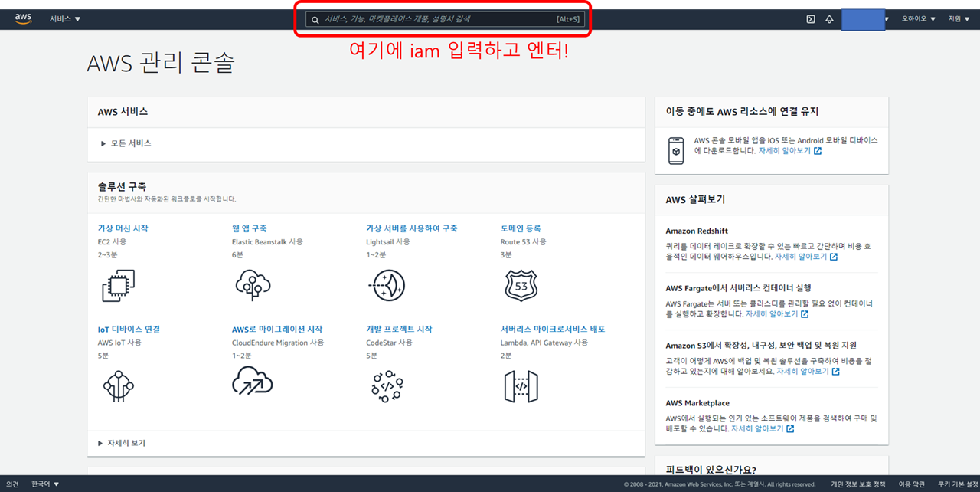
Task: Open the 웹 앱 구축 link
Action: 250,228
